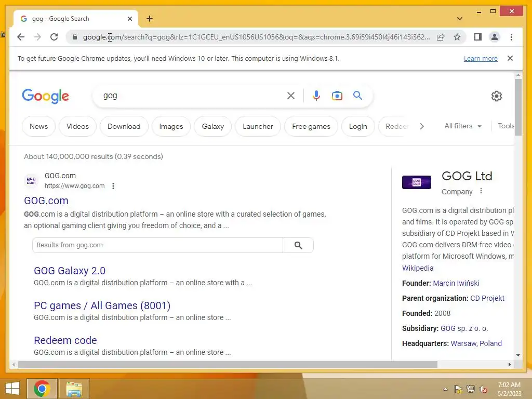Select the Galaxy filter chip
The image size is (532, 399).
click(212, 126)
